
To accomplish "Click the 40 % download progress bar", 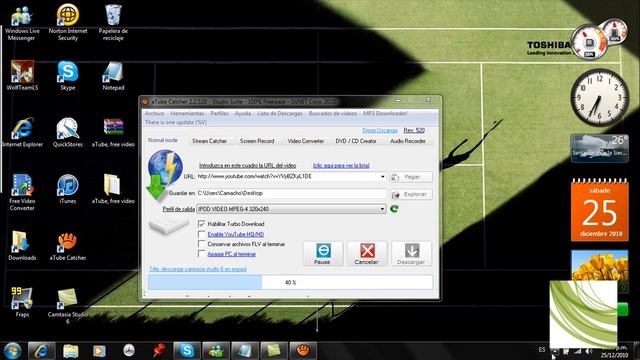I will 291,282.
